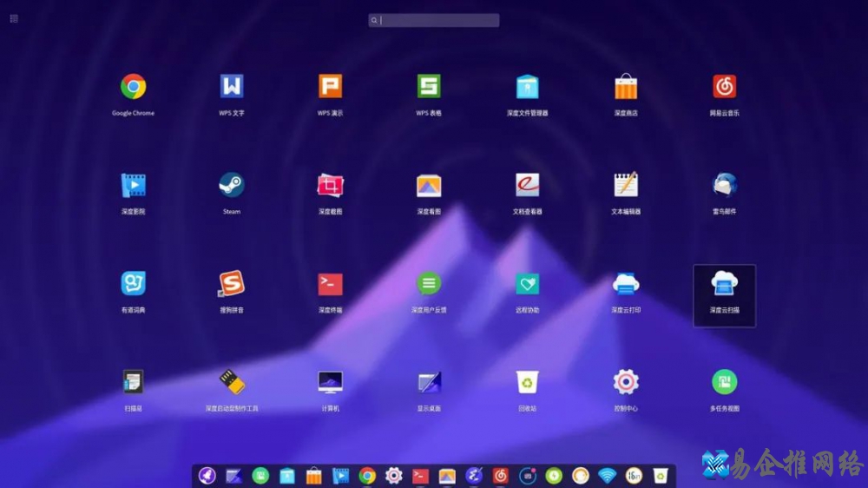The height and width of the screenshot is (488, 868).
Task: Open the 雷鸟邮件 mail client
Action: pyautogui.click(x=724, y=185)
